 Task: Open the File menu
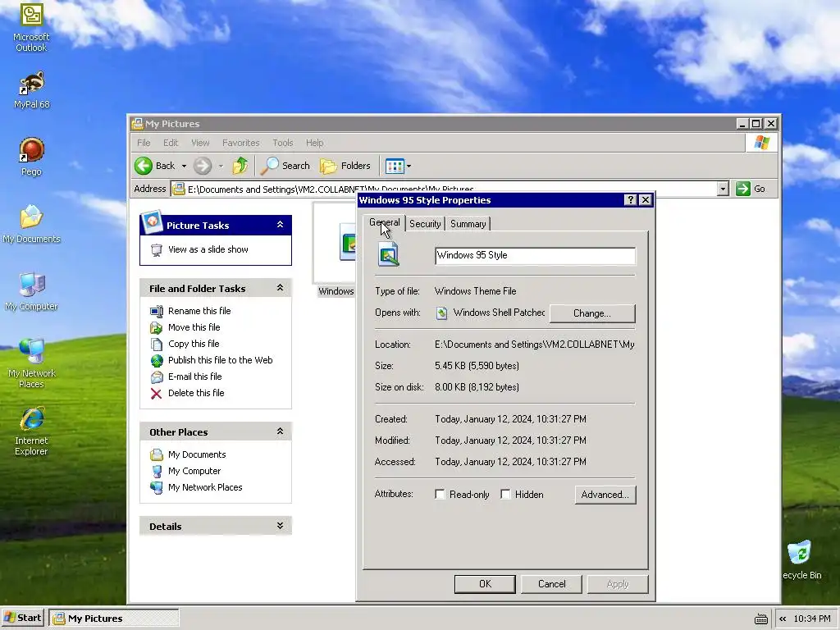click(144, 143)
